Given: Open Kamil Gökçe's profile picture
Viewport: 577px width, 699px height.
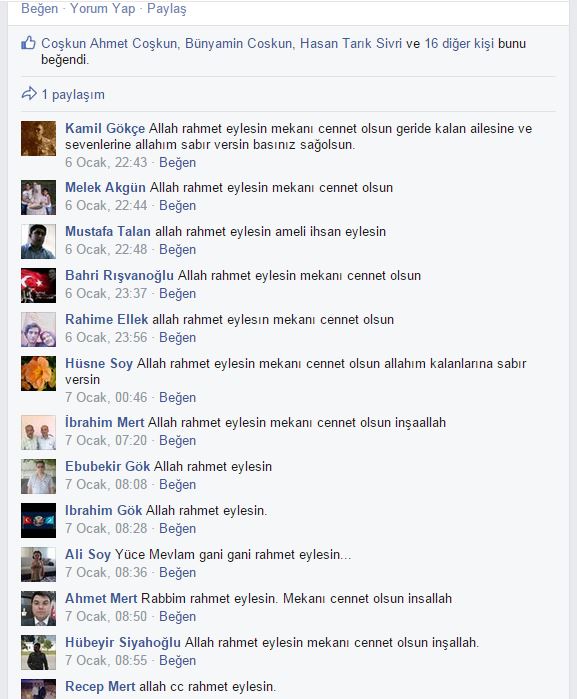Looking at the screenshot, I should coord(38,138).
